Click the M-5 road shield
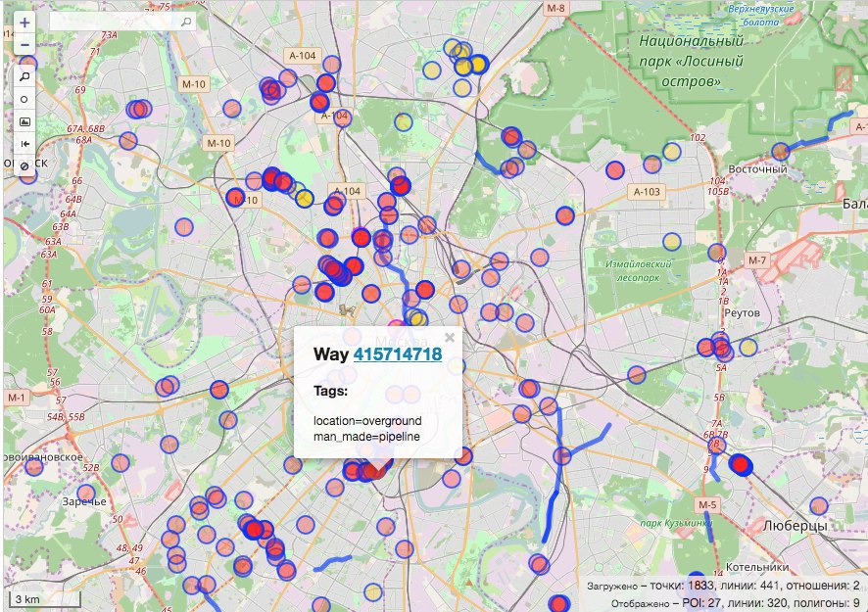Viewport: 868px width, 612px height. click(707, 504)
